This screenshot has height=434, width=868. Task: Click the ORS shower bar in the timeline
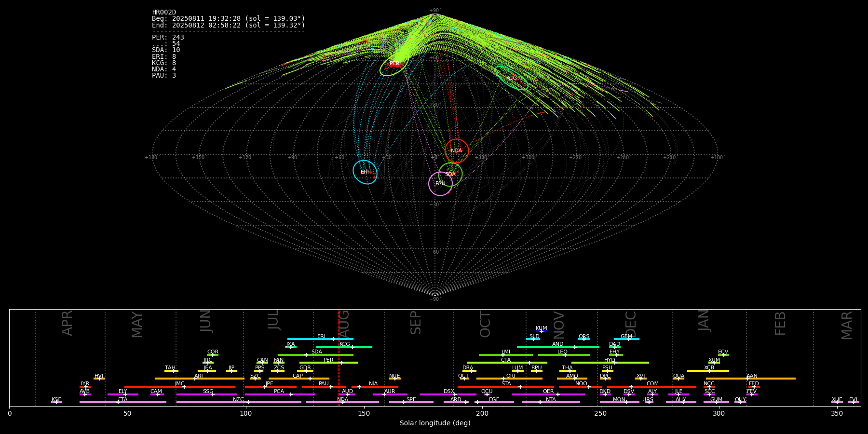[x=584, y=339]
